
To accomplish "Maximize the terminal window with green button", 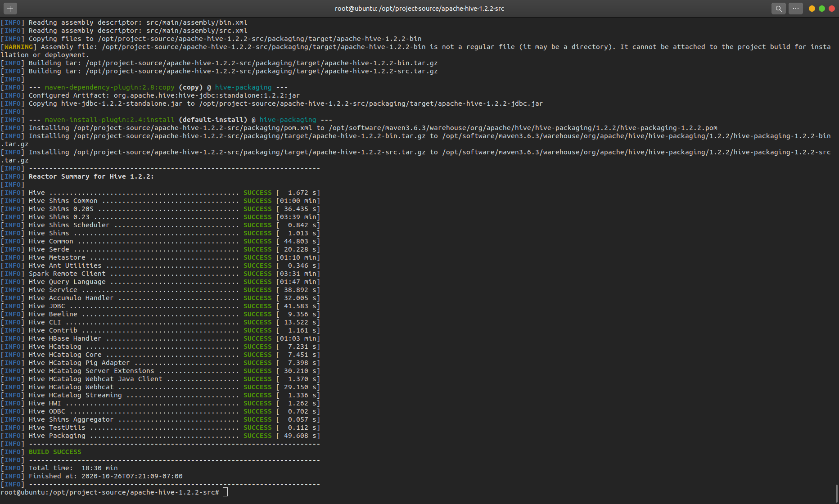I will [x=822, y=9].
